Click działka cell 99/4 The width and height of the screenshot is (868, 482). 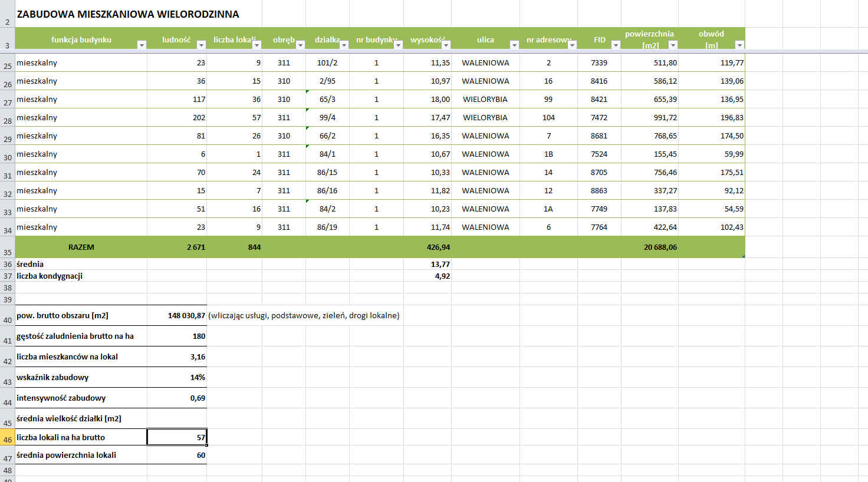click(x=327, y=118)
